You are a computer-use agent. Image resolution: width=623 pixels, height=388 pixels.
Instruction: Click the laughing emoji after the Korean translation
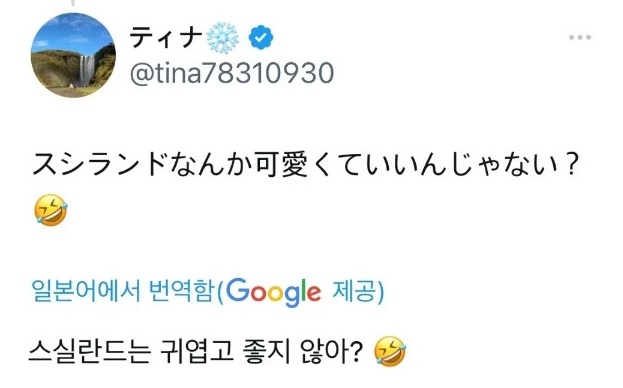390,351
